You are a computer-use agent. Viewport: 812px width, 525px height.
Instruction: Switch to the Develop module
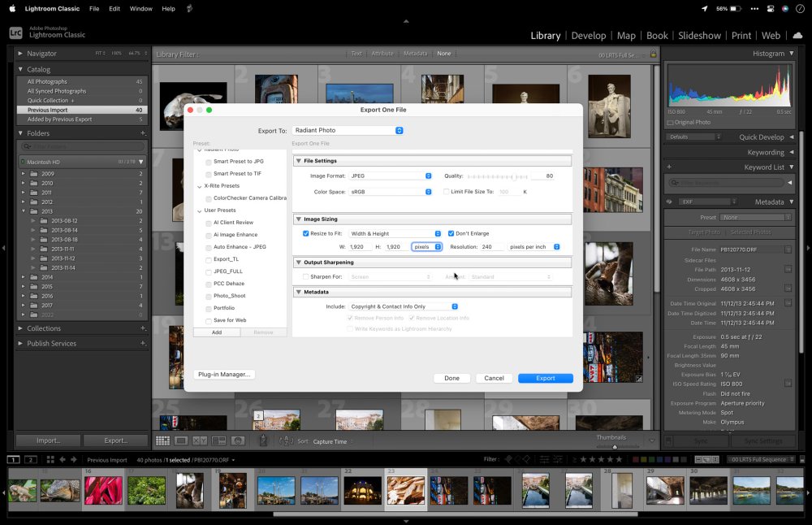click(588, 36)
